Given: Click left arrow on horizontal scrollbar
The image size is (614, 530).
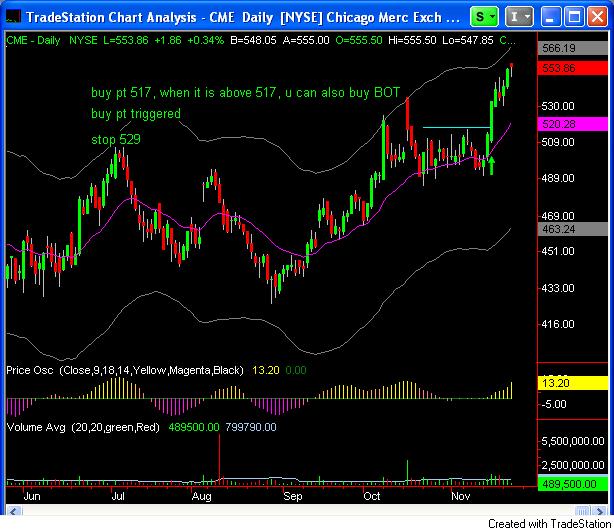Looking at the screenshot, I should click(14, 511).
